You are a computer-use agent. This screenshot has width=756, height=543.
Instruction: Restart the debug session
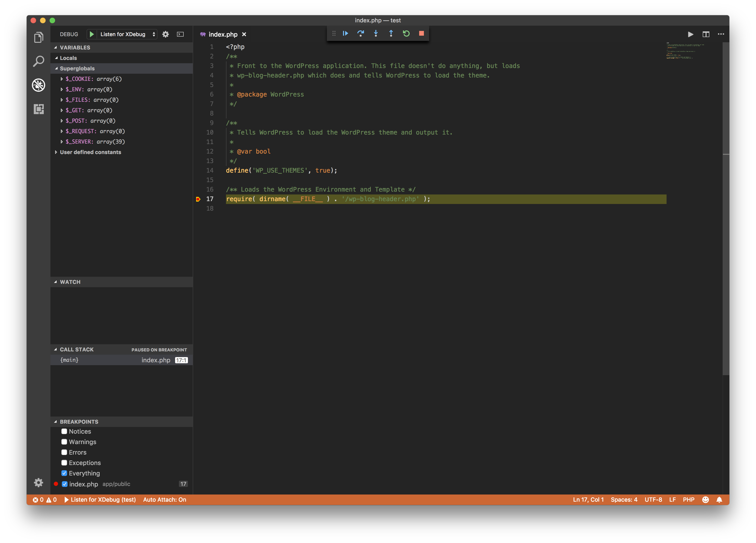[x=406, y=33]
